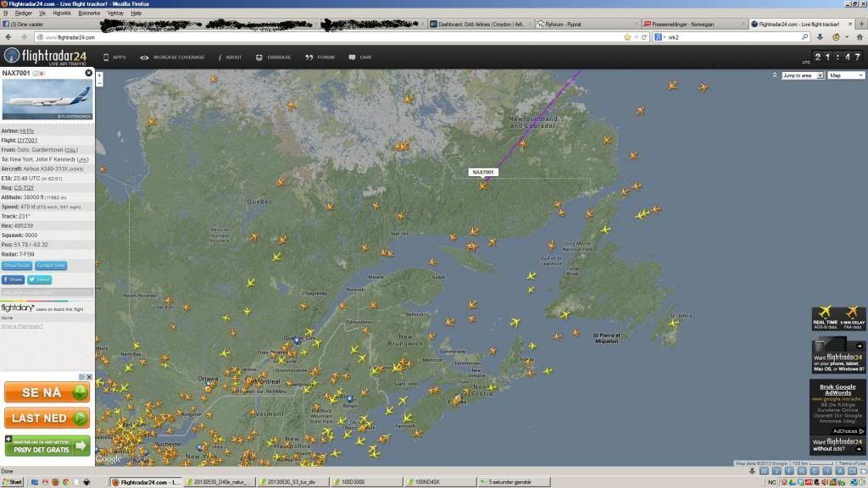Open a new browser tab with plus

[861, 25]
